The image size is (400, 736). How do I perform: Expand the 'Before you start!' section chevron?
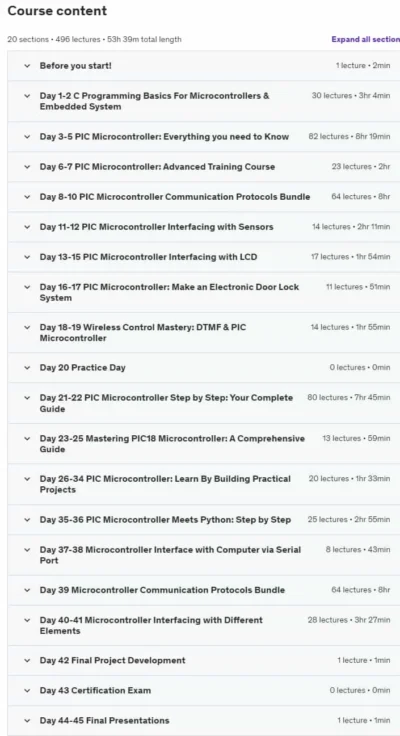coord(27,66)
